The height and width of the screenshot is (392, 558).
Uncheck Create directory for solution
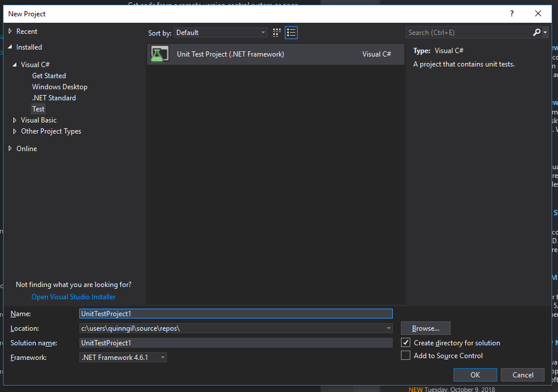pyautogui.click(x=406, y=342)
